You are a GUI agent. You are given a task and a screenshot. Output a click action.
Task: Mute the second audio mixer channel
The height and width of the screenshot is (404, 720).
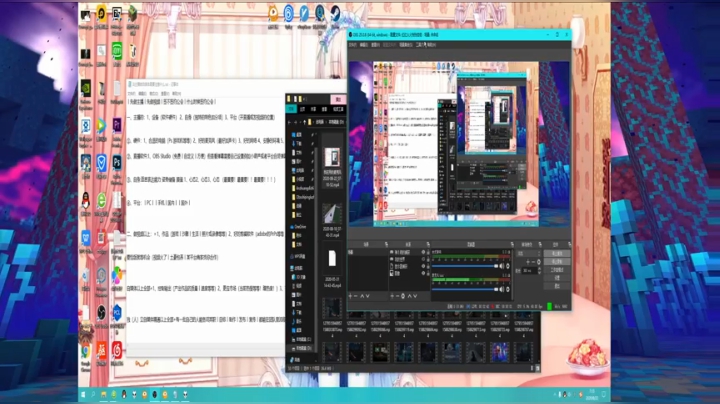[502, 289]
